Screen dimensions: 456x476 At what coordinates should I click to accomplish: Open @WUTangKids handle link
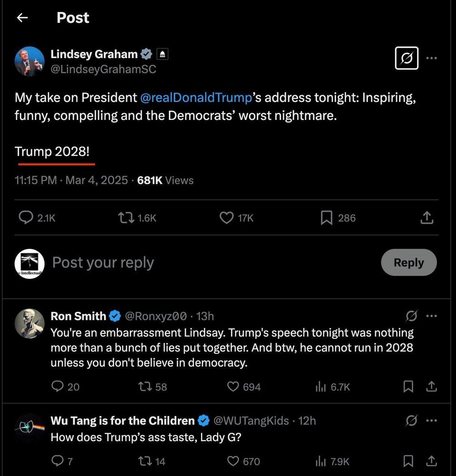(252, 421)
